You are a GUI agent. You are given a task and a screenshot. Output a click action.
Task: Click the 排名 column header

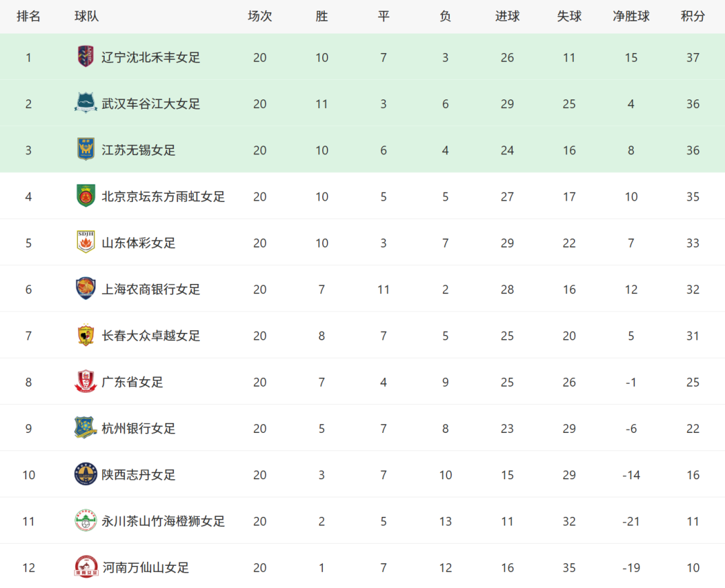[x=28, y=16]
